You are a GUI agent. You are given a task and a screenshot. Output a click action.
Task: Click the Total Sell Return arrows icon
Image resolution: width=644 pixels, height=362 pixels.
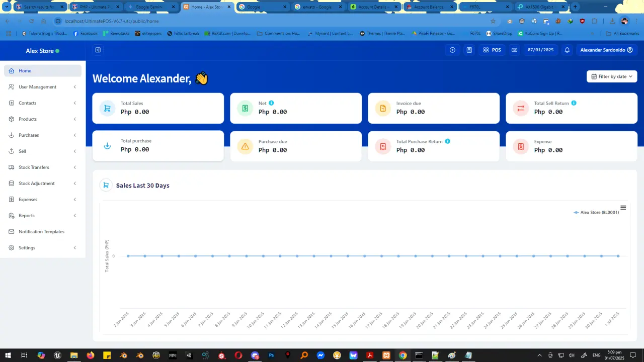coord(521,108)
